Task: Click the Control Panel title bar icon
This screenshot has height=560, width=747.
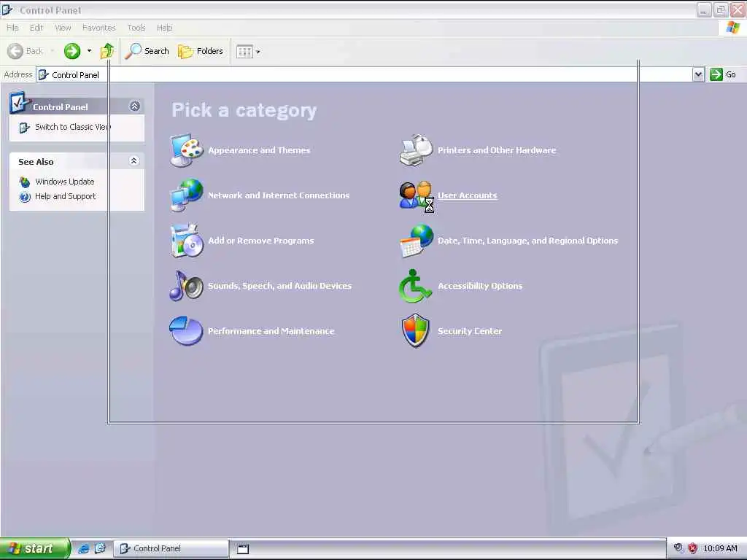Action: click(x=7, y=9)
